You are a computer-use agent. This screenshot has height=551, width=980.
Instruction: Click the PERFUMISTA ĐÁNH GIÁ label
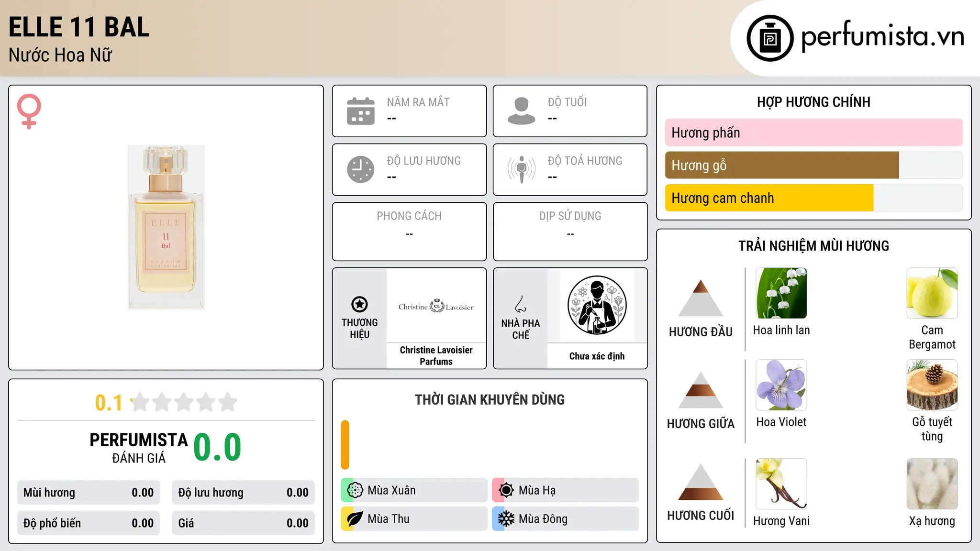[139, 448]
